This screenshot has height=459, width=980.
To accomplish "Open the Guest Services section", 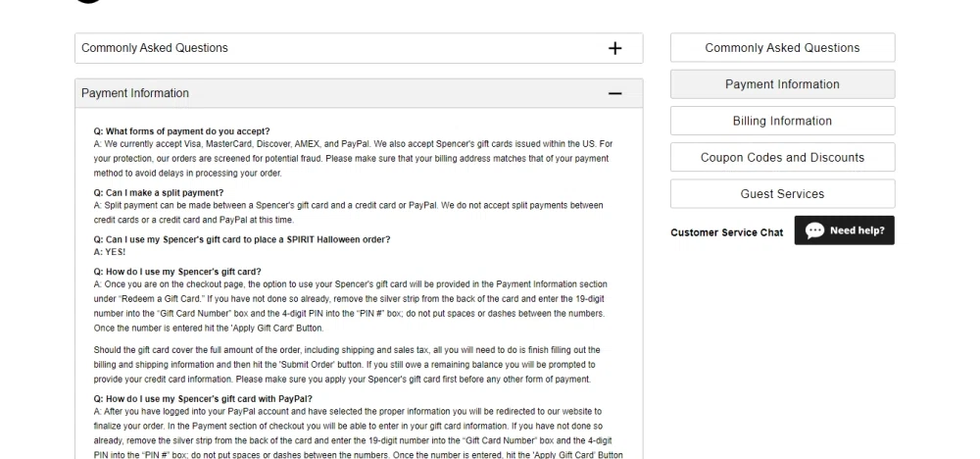I will [782, 193].
